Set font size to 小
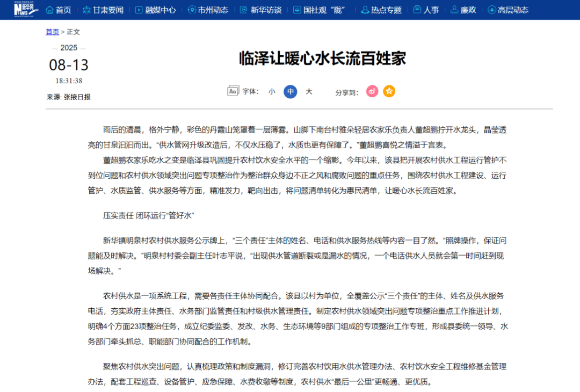 pyautogui.click(x=272, y=91)
